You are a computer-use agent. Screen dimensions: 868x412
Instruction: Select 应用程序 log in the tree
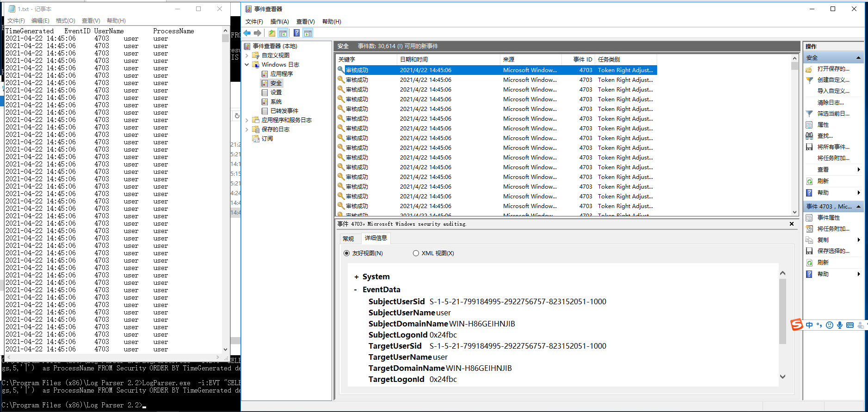coord(281,74)
